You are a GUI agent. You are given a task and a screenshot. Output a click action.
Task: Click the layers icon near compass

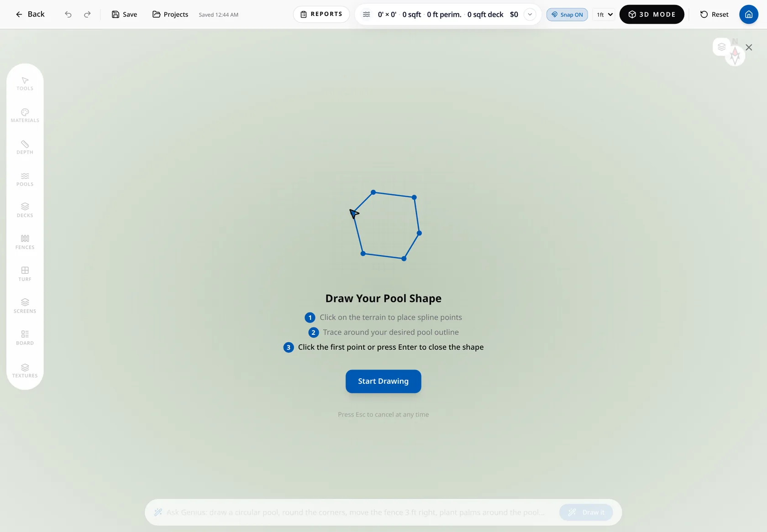[x=722, y=47]
